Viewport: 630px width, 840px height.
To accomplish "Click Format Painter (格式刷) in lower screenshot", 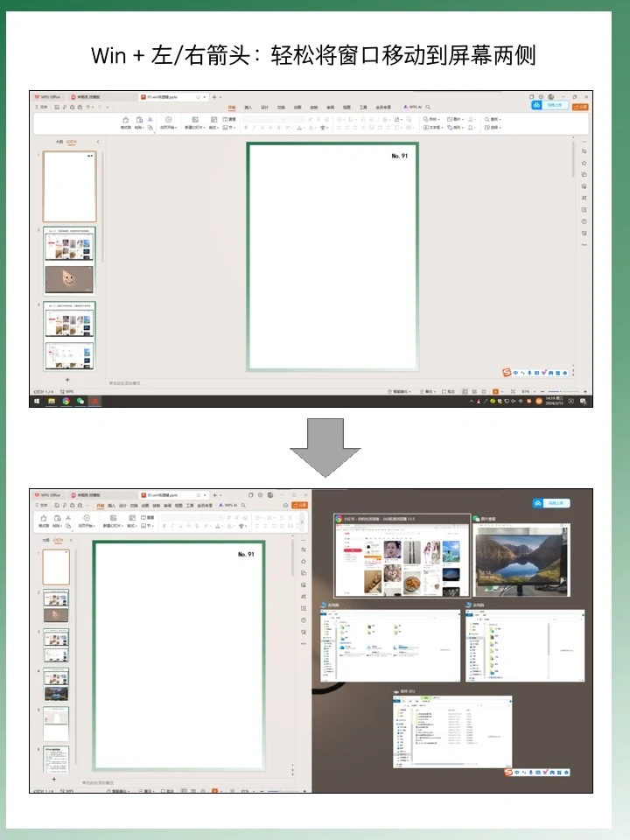I will (x=44, y=521).
